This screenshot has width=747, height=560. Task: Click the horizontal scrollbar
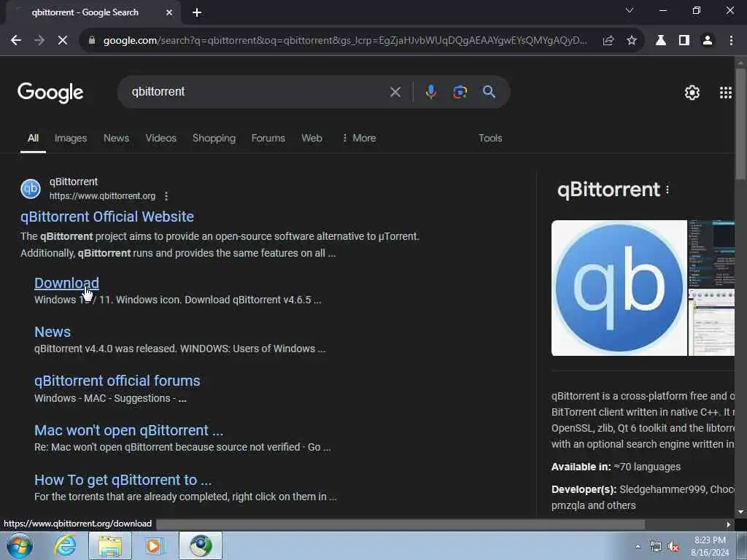pos(400,524)
